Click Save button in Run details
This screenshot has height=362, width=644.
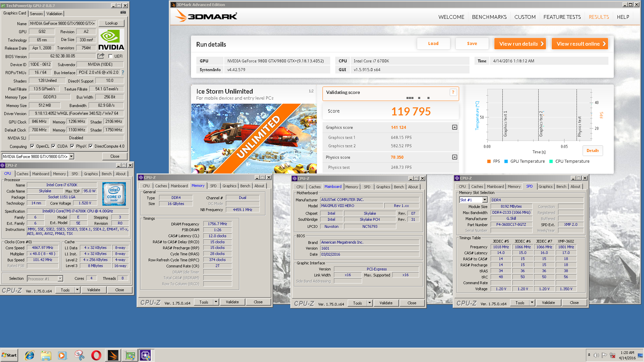[472, 44]
